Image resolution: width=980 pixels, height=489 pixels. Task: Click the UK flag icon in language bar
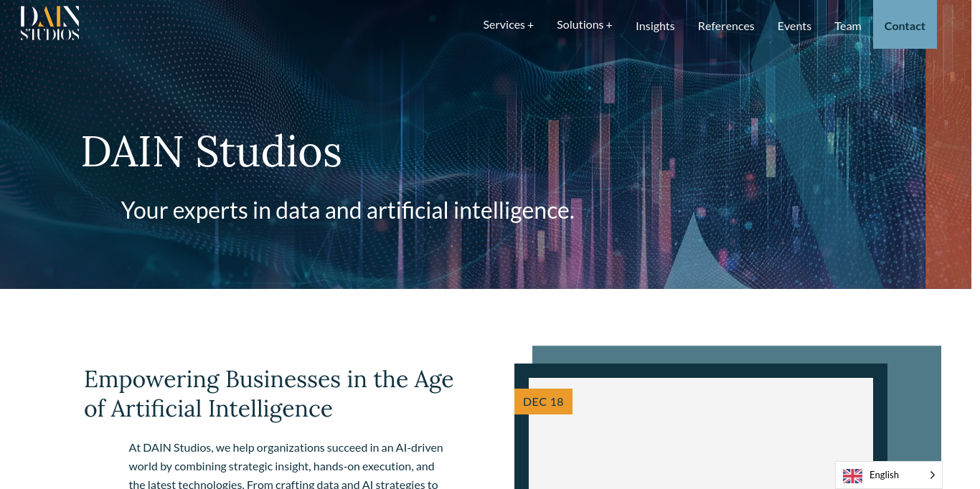pos(852,475)
